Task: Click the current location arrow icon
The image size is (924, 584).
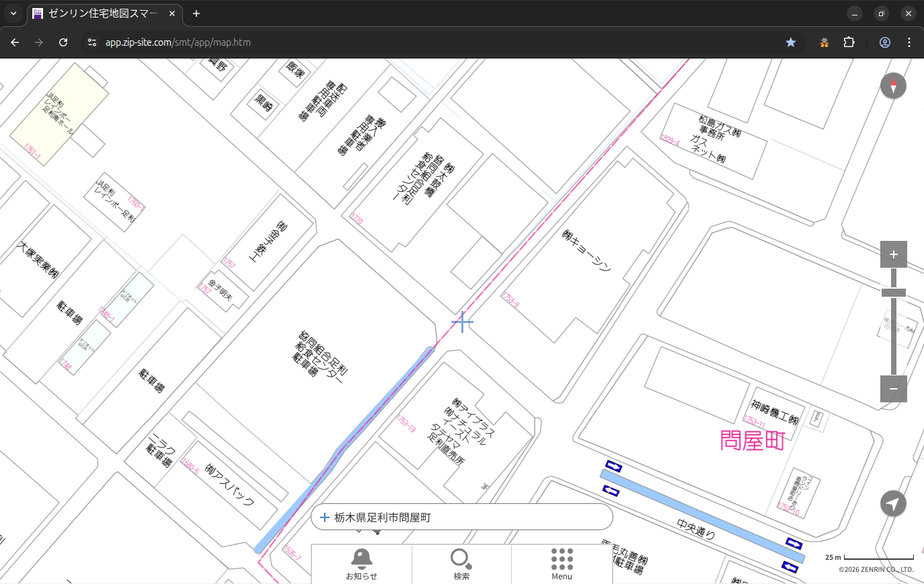Action: 893,503
